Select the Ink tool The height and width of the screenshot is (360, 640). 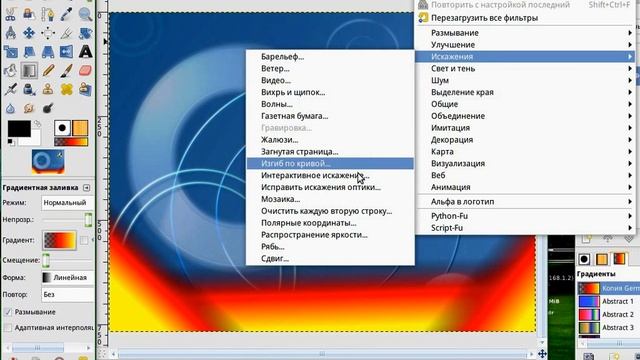(29, 89)
